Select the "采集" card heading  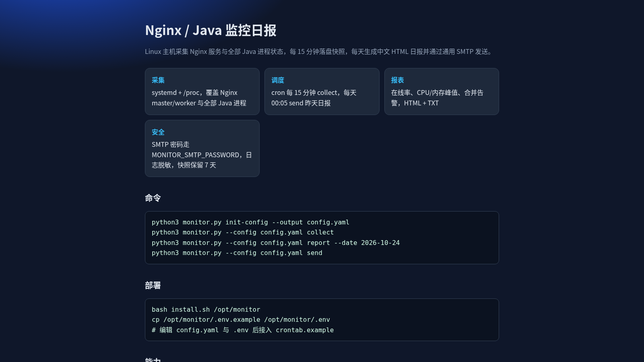coord(158,80)
